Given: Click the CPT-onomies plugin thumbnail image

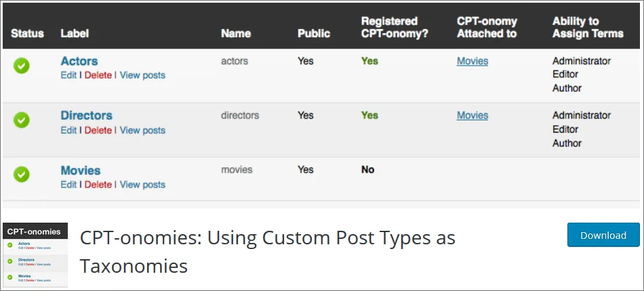Looking at the screenshot, I should click(x=35, y=255).
